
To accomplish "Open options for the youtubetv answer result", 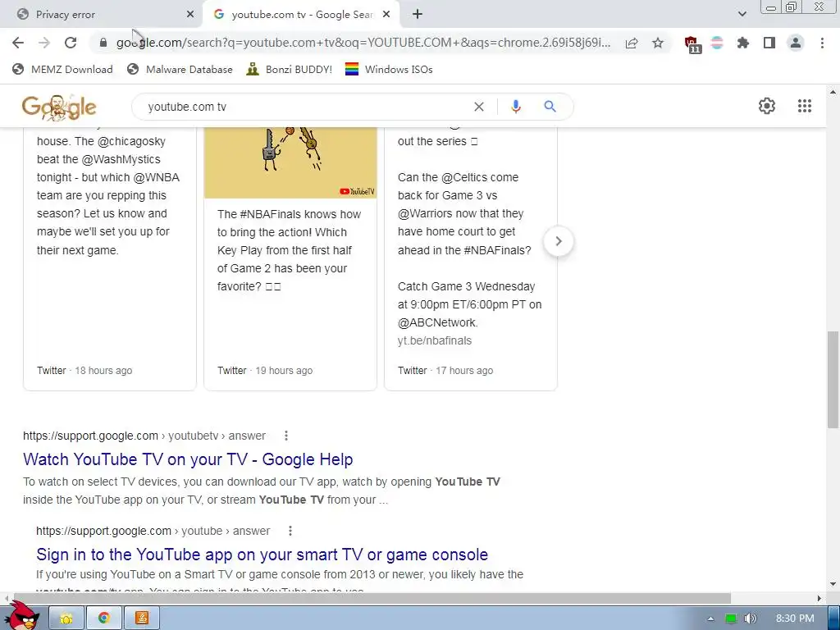I will click(x=286, y=436).
